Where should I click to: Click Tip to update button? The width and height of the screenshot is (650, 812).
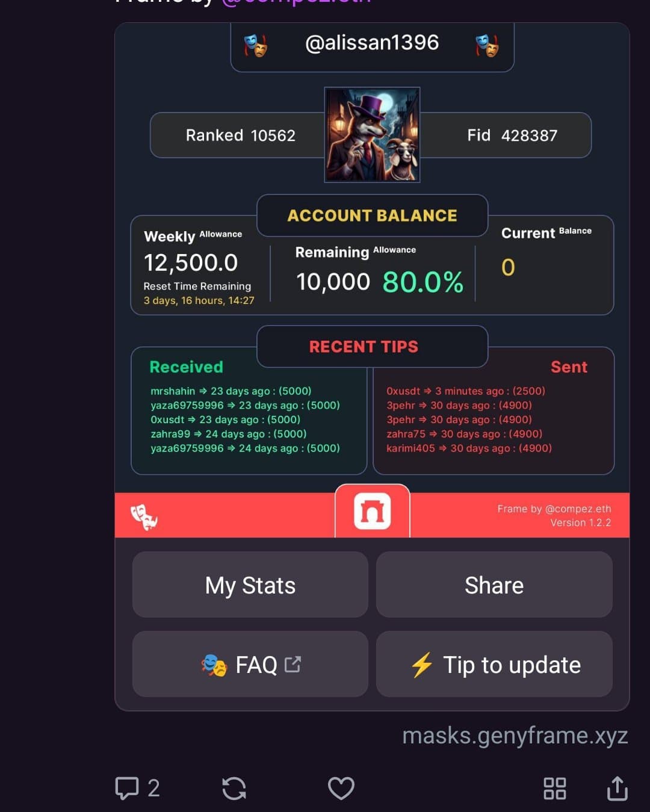click(x=494, y=664)
